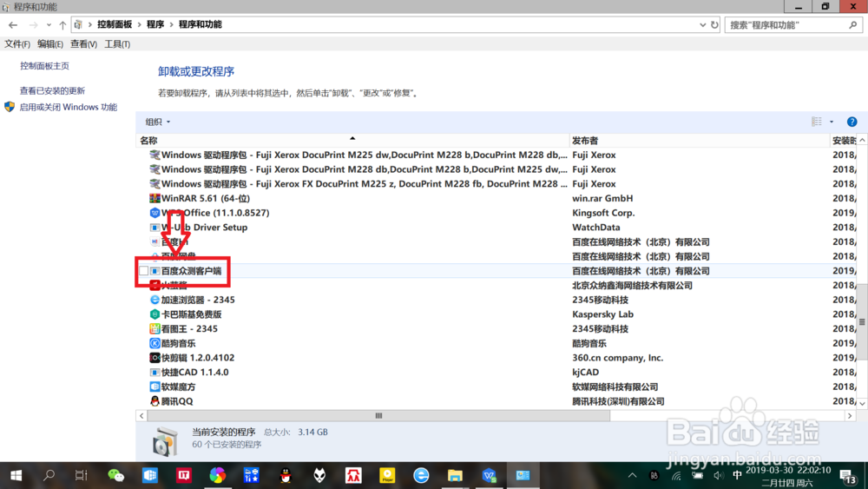Screen dimensions: 868x489
Task: Expand the 组织 dropdown
Action: pyautogui.click(x=158, y=122)
